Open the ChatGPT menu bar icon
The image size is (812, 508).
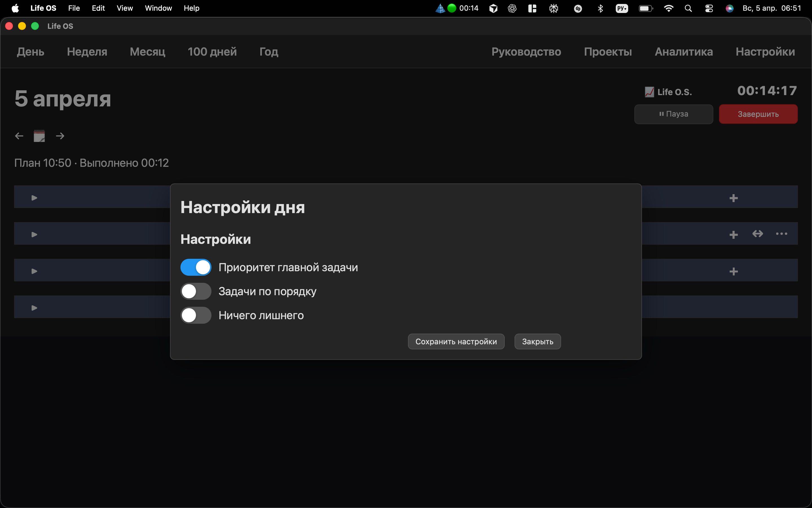coord(512,8)
